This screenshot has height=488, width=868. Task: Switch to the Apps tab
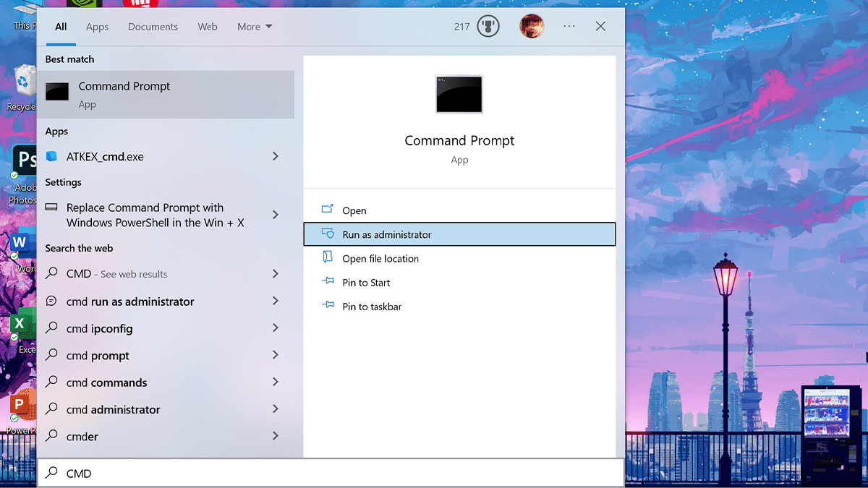tap(97, 27)
